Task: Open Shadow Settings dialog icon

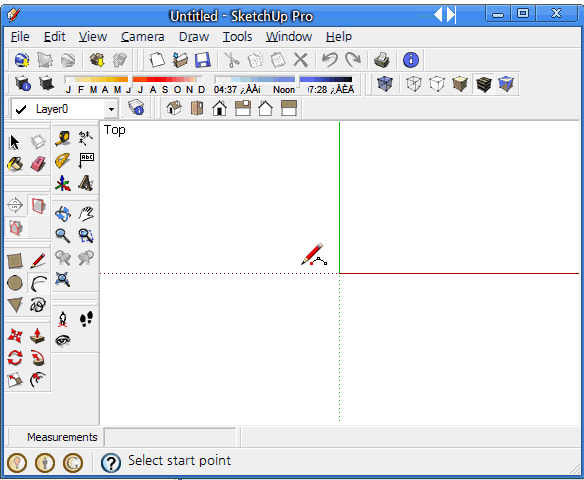Action: (x=23, y=83)
